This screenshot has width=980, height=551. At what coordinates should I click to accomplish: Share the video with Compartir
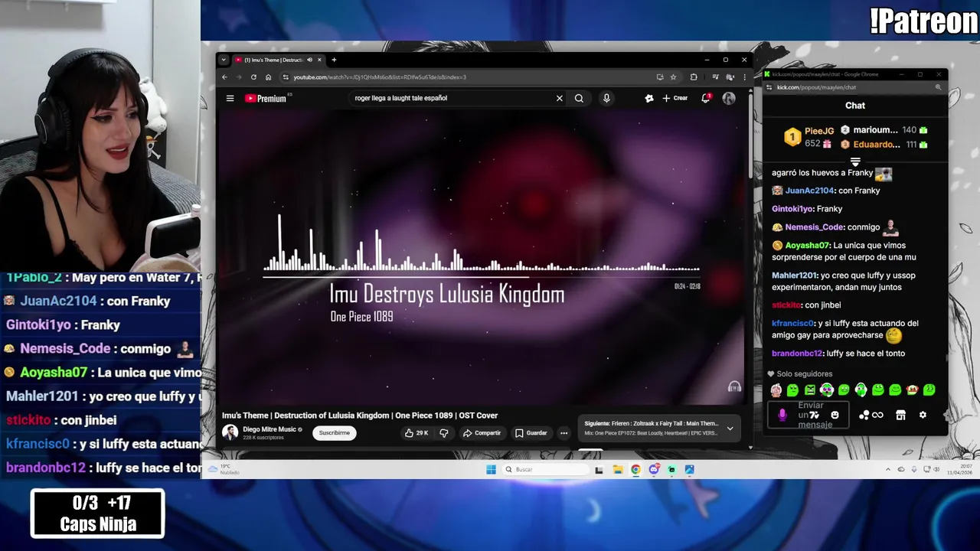point(482,433)
